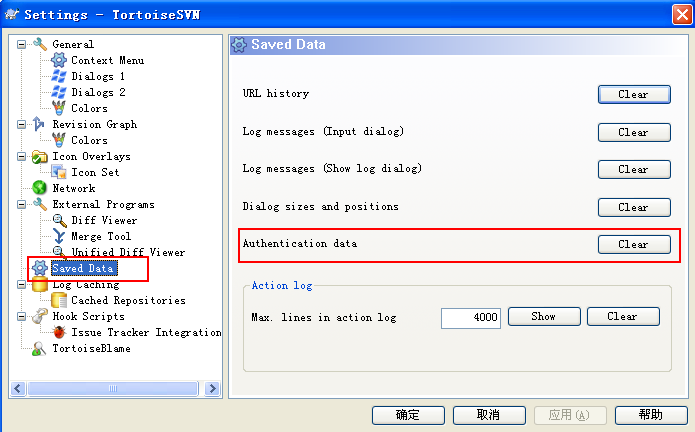The width and height of the screenshot is (695, 432).
Task: Clear Dialog sizes and positions
Action: (634, 207)
